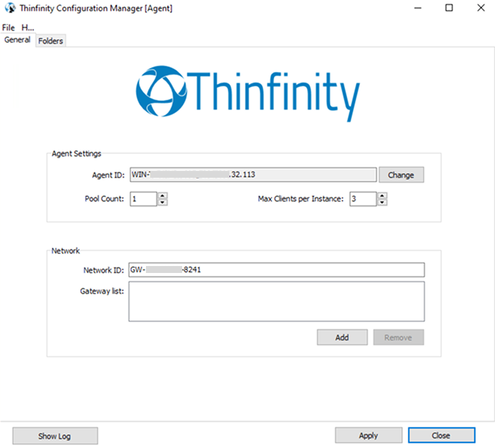Increase Pool Count with up arrow
The width and height of the screenshot is (495, 448).
tap(163, 195)
